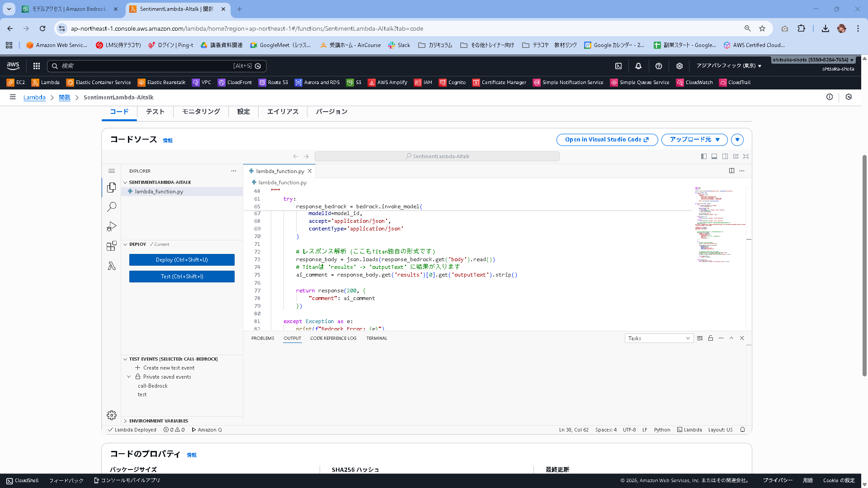Click the Lock Scrolling icon in Output panel
This screenshot has width=868, height=488.
pyautogui.click(x=710, y=338)
